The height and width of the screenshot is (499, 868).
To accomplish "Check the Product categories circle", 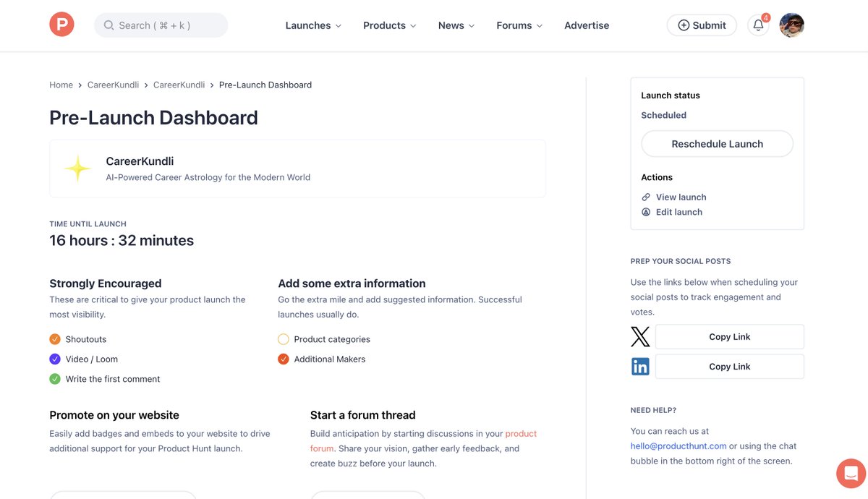I will point(284,339).
